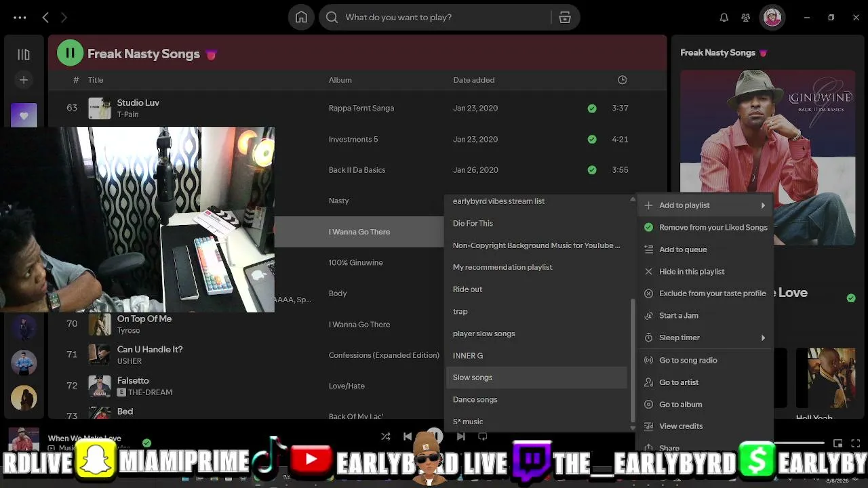This screenshot has width=868, height=488.
Task: Open the What's New notifications bell
Action: 724,18
